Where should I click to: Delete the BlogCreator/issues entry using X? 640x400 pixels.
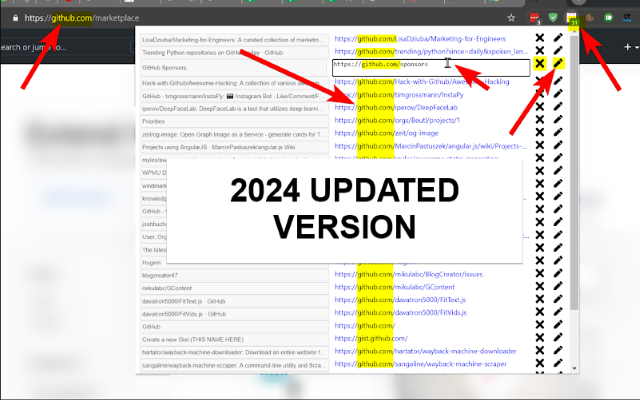pos(540,273)
